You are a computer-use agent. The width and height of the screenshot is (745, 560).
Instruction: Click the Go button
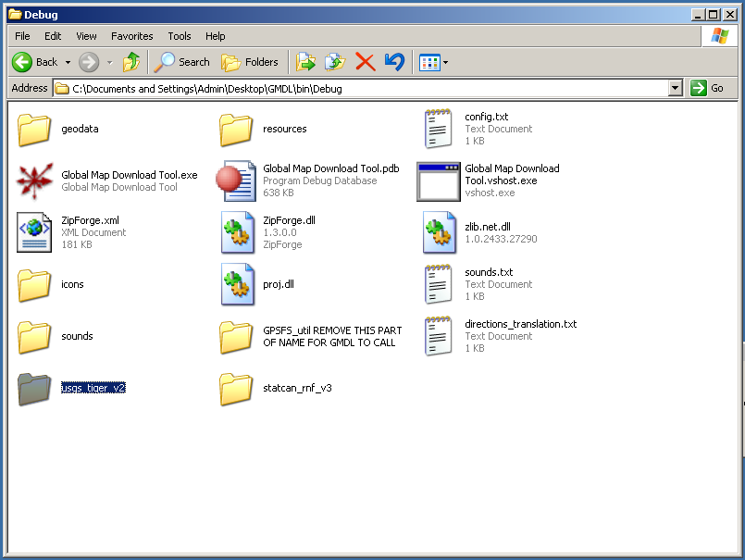pos(707,88)
